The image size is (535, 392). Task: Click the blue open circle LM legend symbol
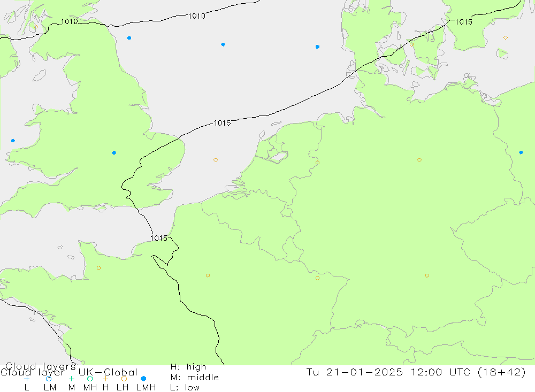49,379
